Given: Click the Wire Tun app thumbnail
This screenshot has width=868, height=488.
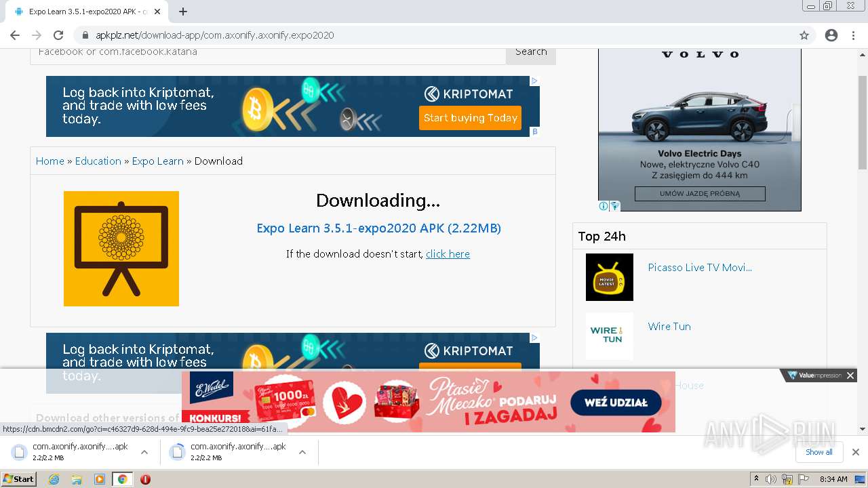Looking at the screenshot, I should pos(610,336).
